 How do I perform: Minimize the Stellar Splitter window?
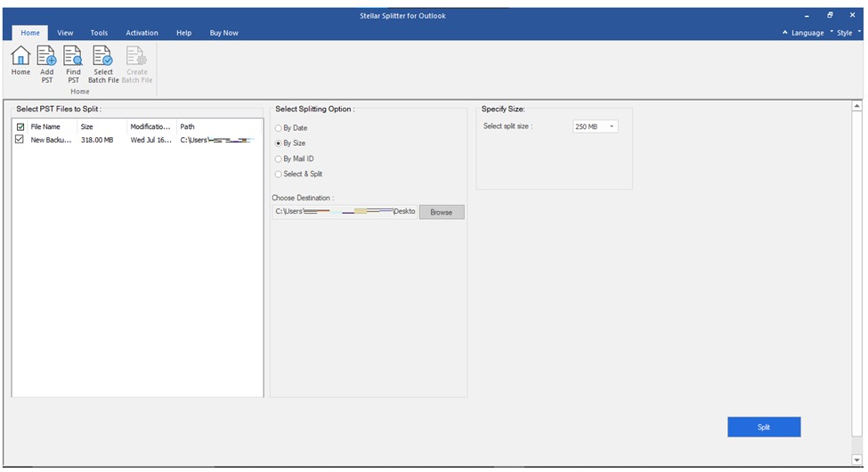pyautogui.click(x=807, y=16)
